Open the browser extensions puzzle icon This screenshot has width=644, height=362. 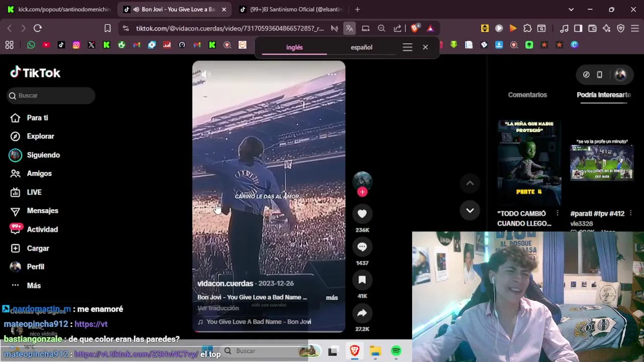pyautogui.click(x=527, y=28)
